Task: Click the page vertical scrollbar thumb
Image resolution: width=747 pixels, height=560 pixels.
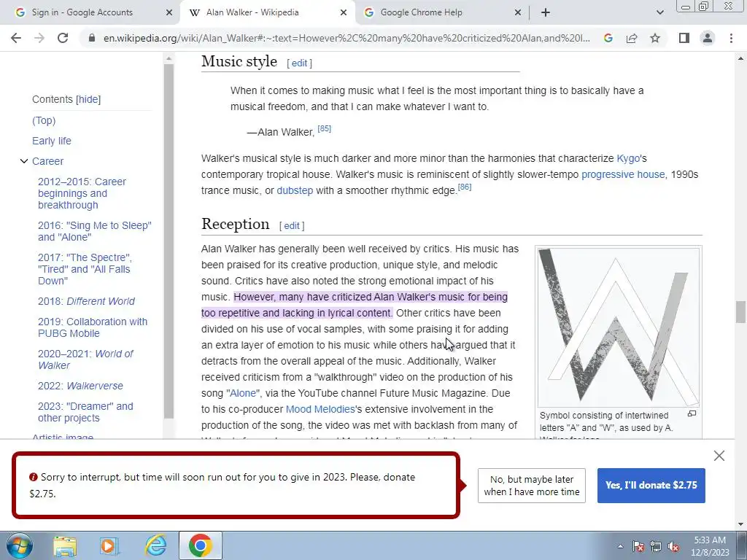Action: (x=740, y=312)
